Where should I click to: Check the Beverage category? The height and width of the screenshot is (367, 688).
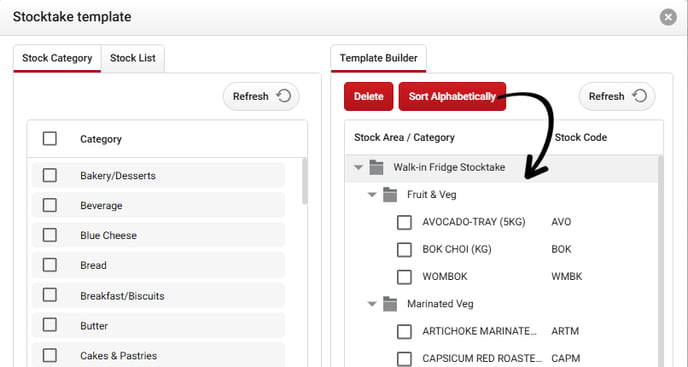50,205
